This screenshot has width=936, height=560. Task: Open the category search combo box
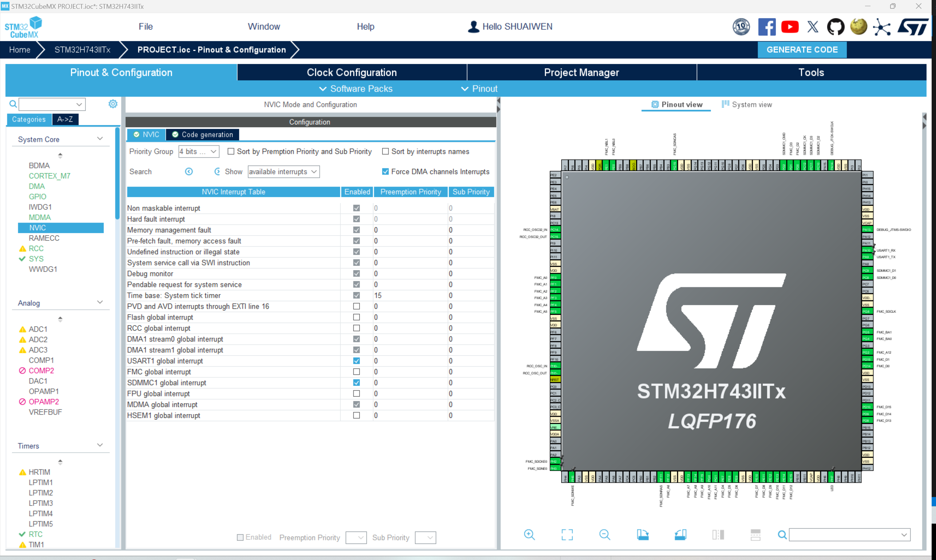[52, 104]
